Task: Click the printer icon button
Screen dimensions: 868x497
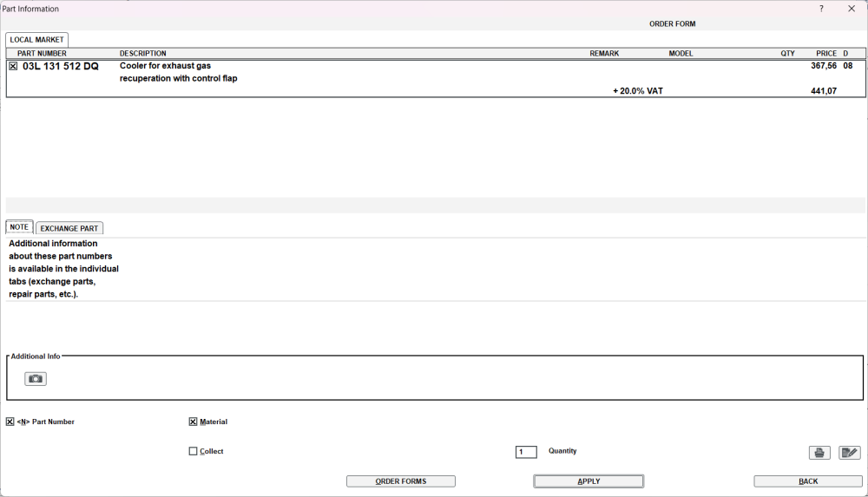Action: [819, 453]
